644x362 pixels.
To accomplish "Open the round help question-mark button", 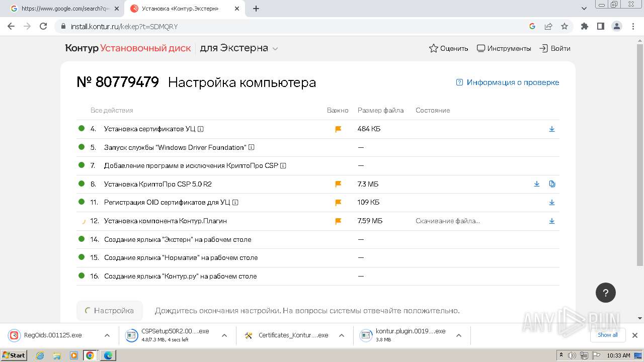I will (606, 293).
